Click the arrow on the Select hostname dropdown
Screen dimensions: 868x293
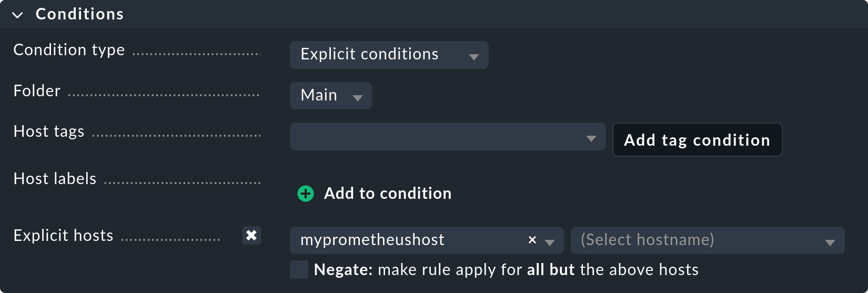tap(830, 243)
